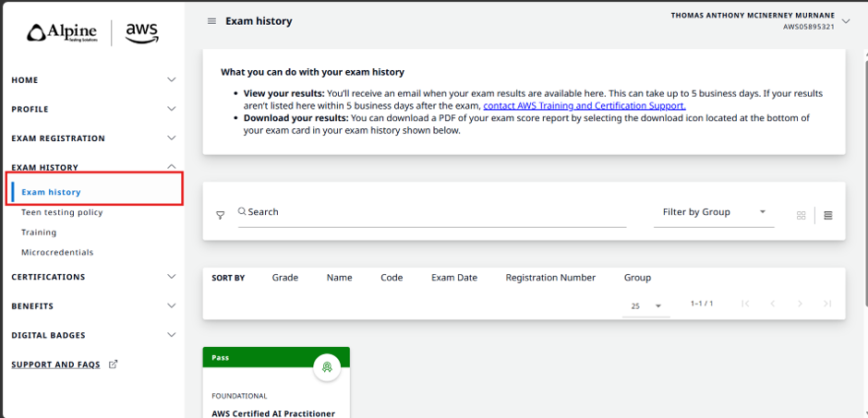Click into the Search input field

[432, 212]
